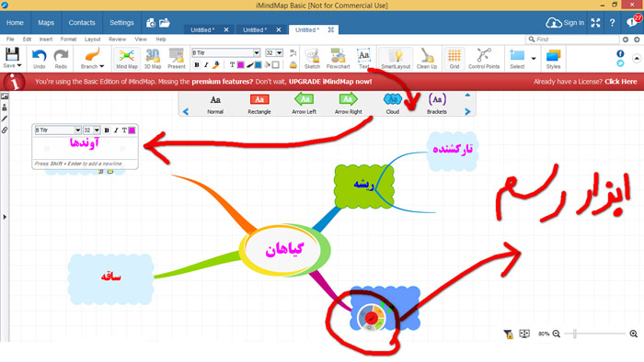644x362 pixels.
Task: Open the Maps section
Action: click(46, 23)
